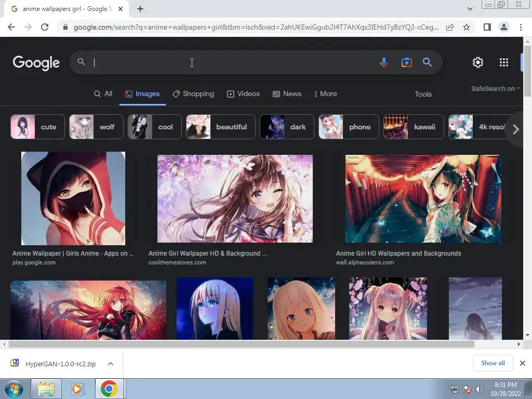
Task: Click the browser forward arrow
Action: (x=28, y=27)
